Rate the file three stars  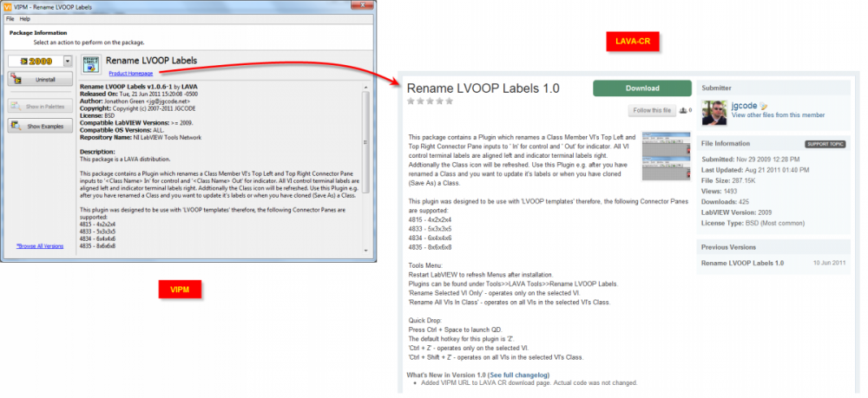[431, 101]
